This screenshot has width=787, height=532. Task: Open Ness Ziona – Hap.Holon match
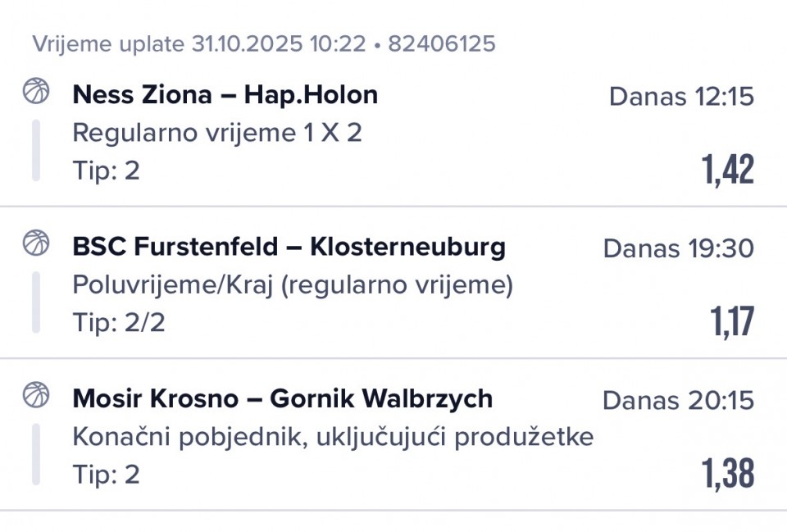click(x=225, y=94)
